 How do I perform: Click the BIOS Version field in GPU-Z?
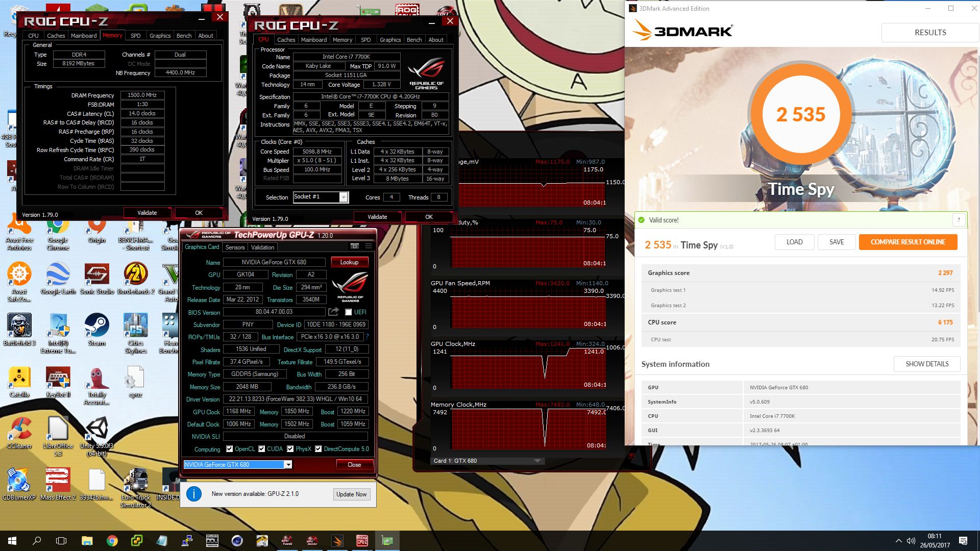coord(274,312)
